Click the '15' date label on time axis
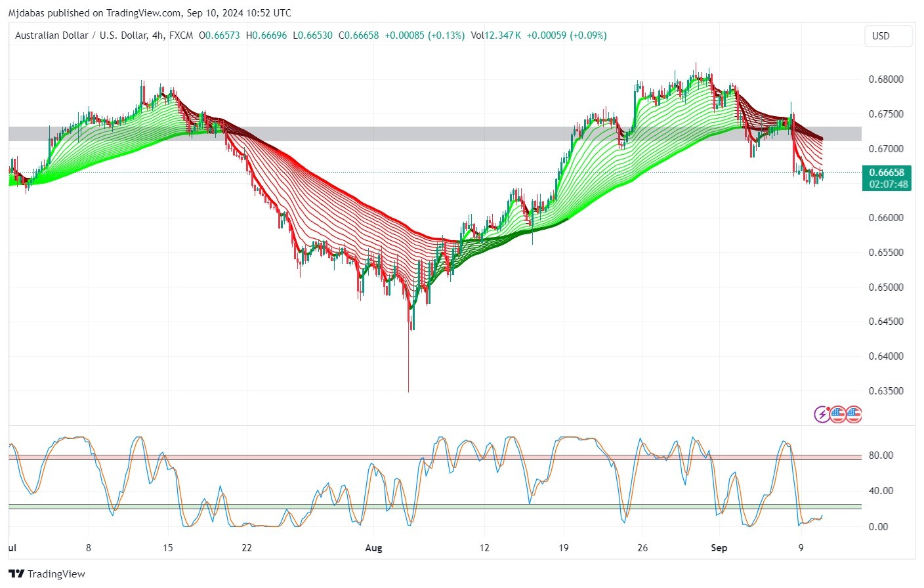Screen dimensions: 924x588 (x=168, y=548)
